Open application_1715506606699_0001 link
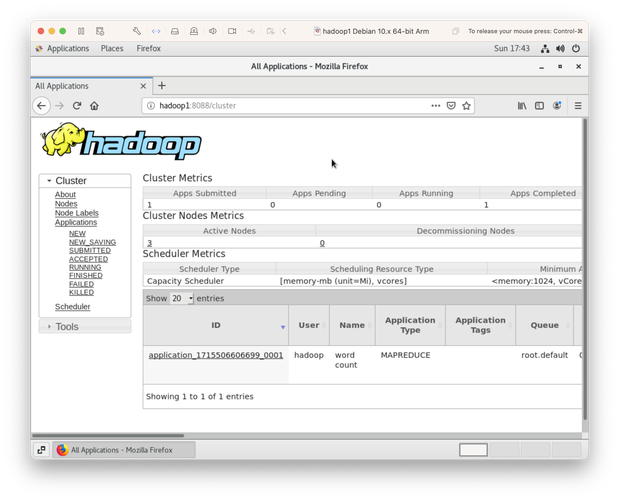619x500 pixels. pyautogui.click(x=215, y=355)
